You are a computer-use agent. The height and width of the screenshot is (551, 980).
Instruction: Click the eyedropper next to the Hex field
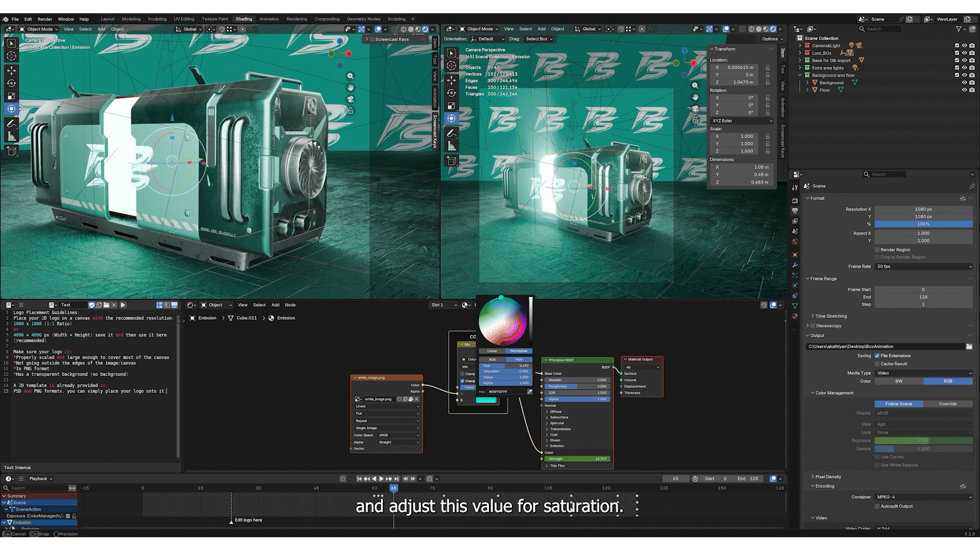coord(529,392)
